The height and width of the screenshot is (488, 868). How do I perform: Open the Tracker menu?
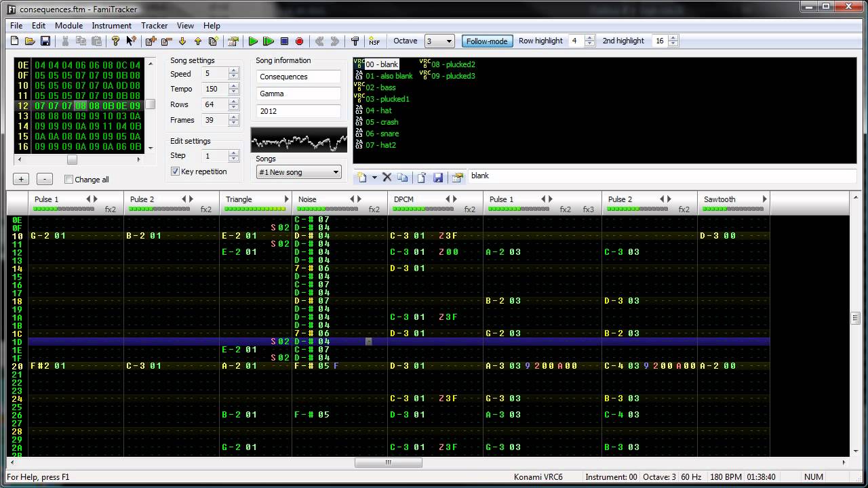154,26
